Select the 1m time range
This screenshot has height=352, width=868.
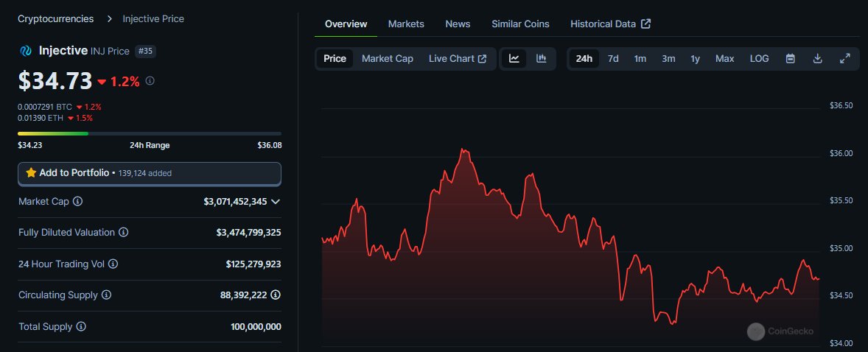[640, 59]
